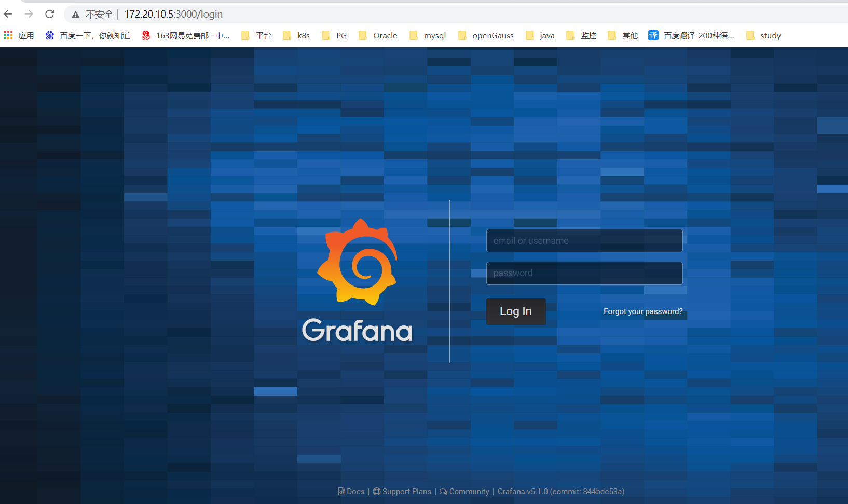This screenshot has height=504, width=848.
Task: Click the Grafana v5.1.0 version text
Action: pyautogui.click(x=561, y=492)
